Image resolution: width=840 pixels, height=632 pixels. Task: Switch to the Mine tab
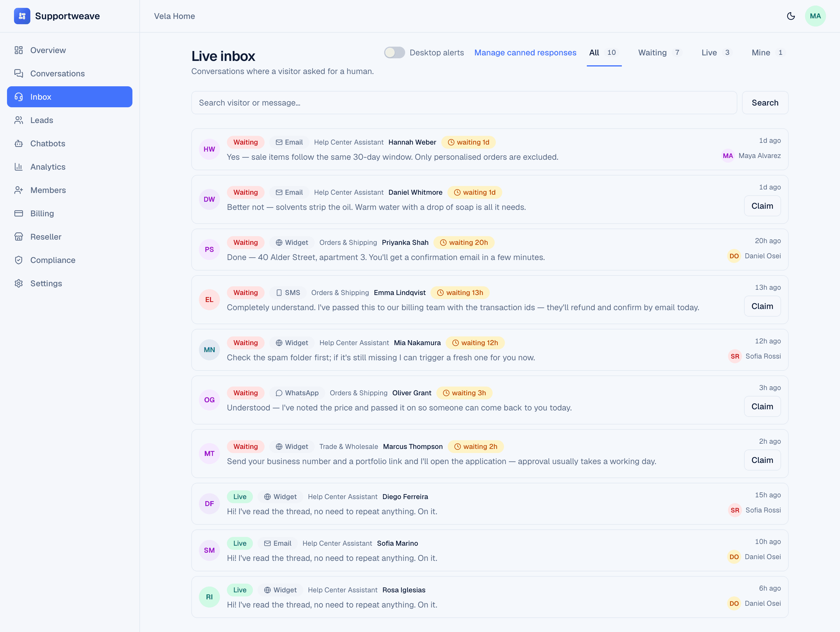tap(768, 53)
